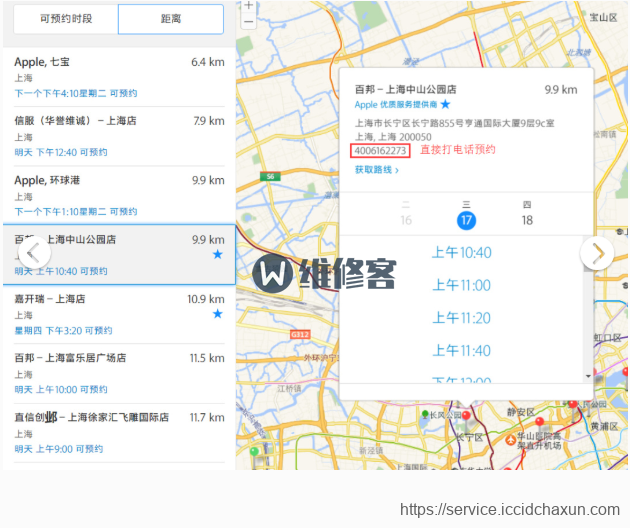Click star icon on 嘉开瑞 – 上海店 row

pyautogui.click(x=218, y=314)
